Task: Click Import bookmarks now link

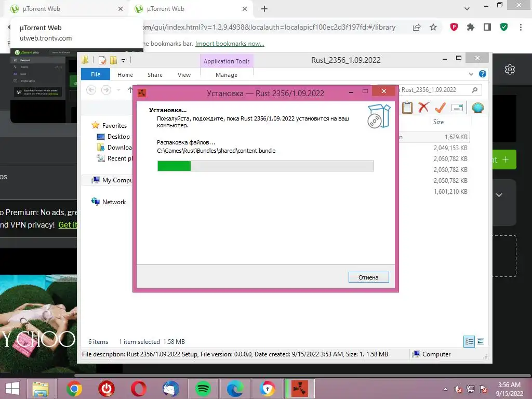Action: coord(230,44)
